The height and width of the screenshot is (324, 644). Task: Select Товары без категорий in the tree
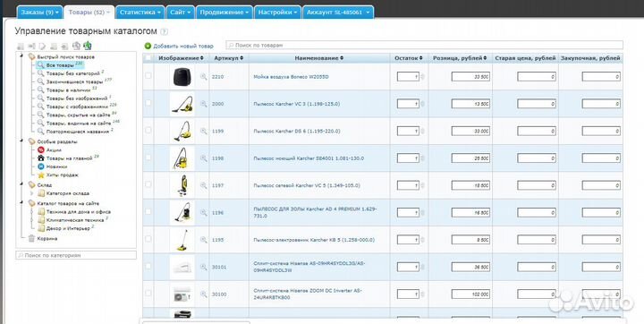73,73
